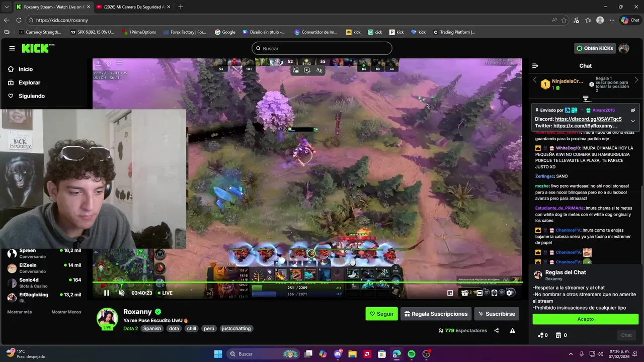Screen dimensions: 644x362
Task: Open File Explorer from the taskbar
Action: [352, 354]
